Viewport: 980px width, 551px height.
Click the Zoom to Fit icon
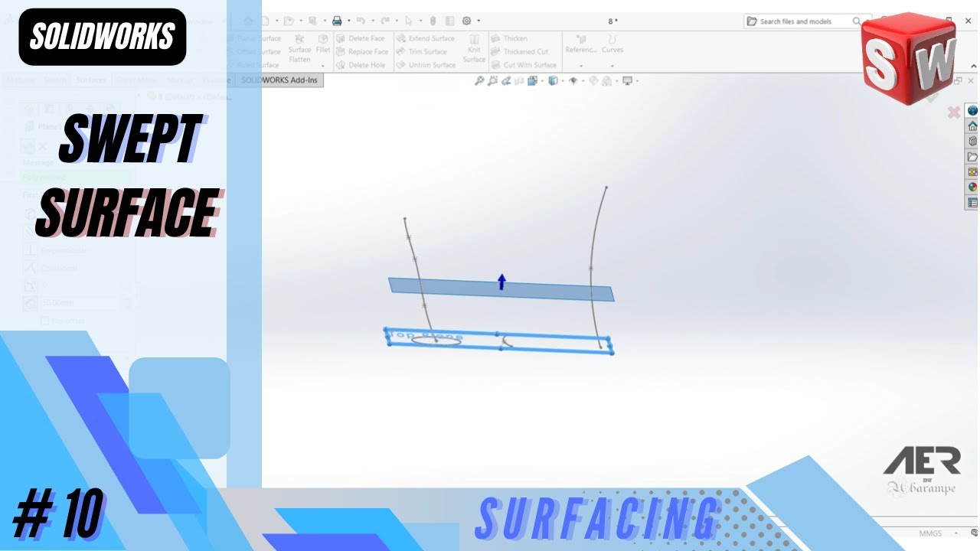479,80
